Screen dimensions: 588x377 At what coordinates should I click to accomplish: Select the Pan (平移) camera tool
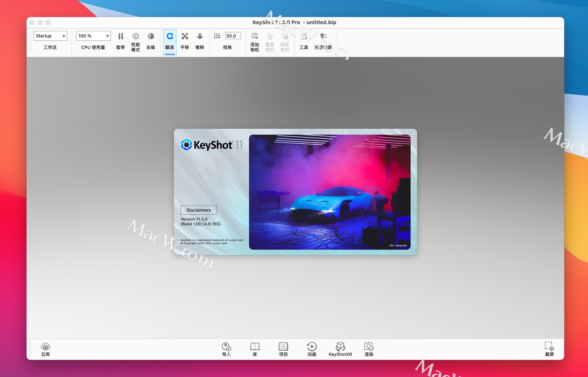[x=185, y=41]
